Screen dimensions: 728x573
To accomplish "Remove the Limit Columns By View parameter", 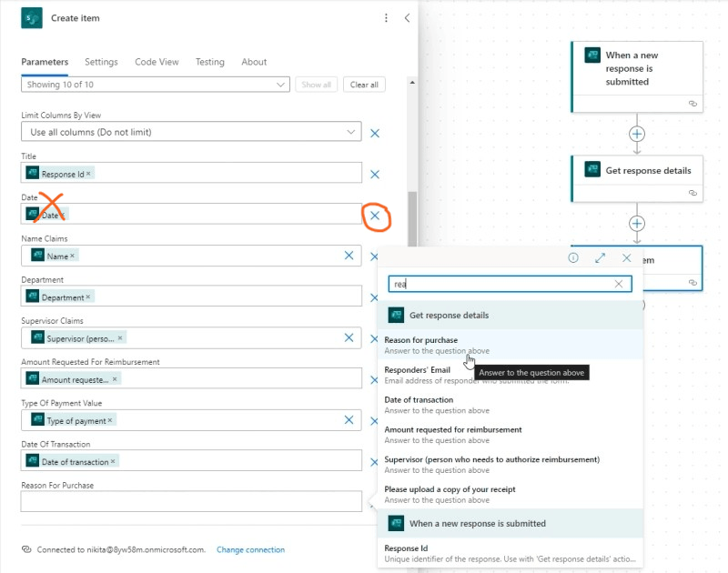I will pyautogui.click(x=375, y=133).
